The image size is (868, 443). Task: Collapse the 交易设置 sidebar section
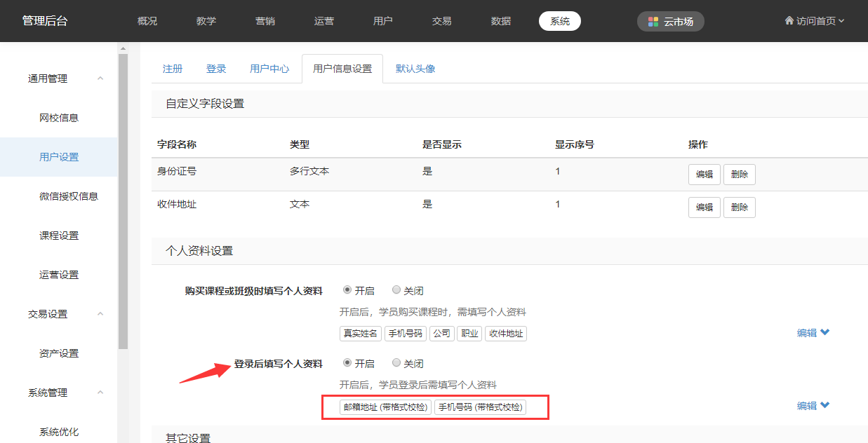coord(100,314)
